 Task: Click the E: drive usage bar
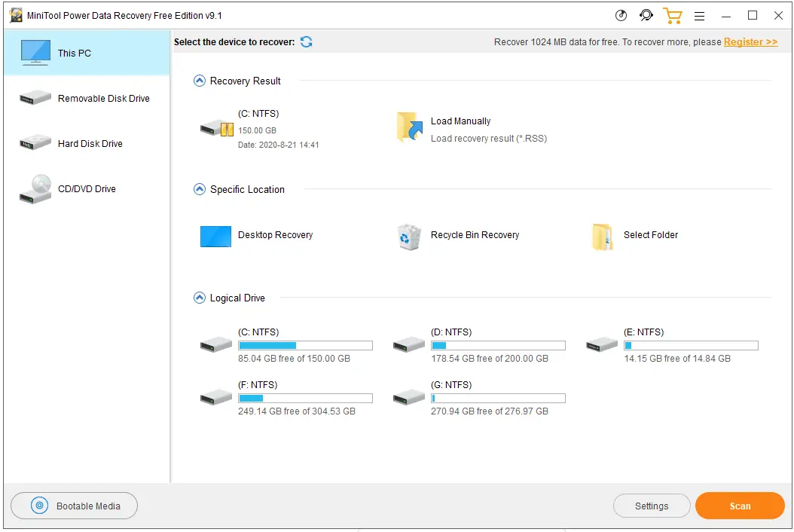click(x=692, y=346)
